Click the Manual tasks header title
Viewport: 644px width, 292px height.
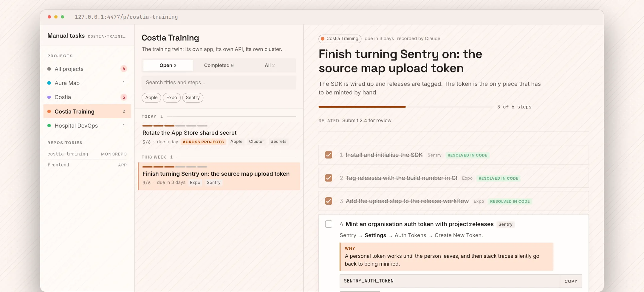point(66,36)
